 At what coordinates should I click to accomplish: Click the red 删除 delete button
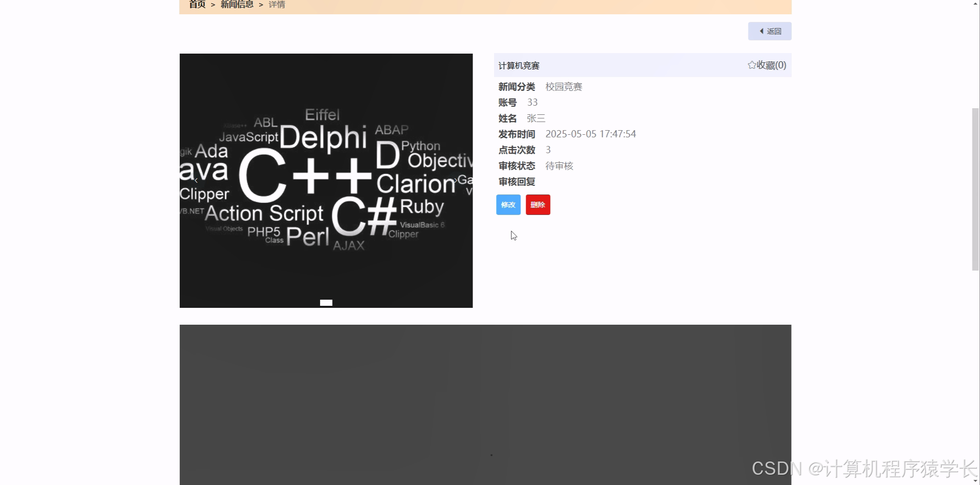[x=538, y=205]
